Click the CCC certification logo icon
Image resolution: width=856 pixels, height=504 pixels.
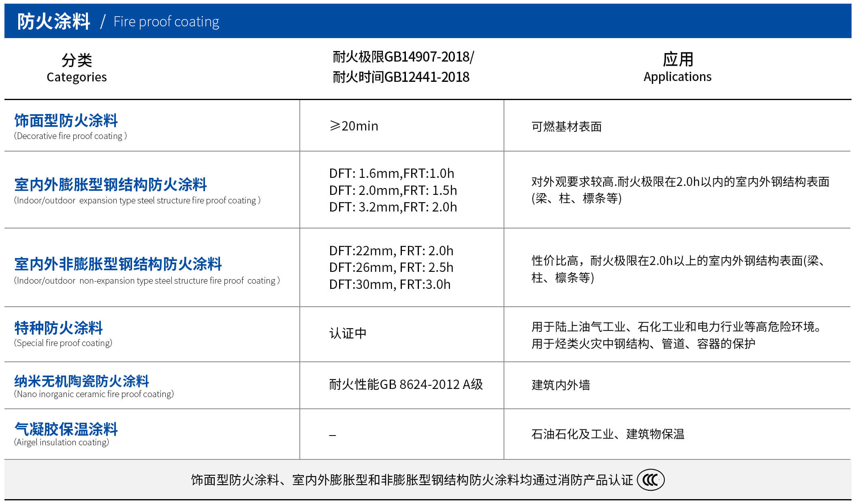click(x=650, y=480)
